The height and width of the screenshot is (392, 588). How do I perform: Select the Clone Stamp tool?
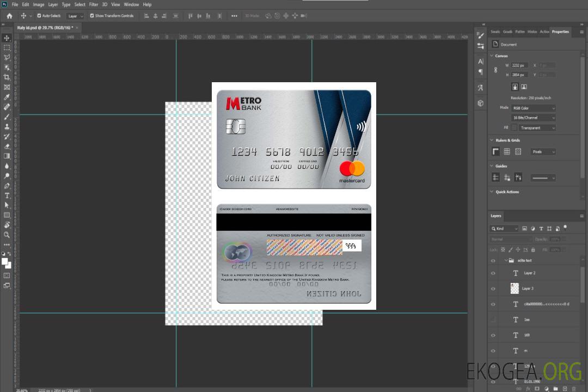click(x=7, y=127)
